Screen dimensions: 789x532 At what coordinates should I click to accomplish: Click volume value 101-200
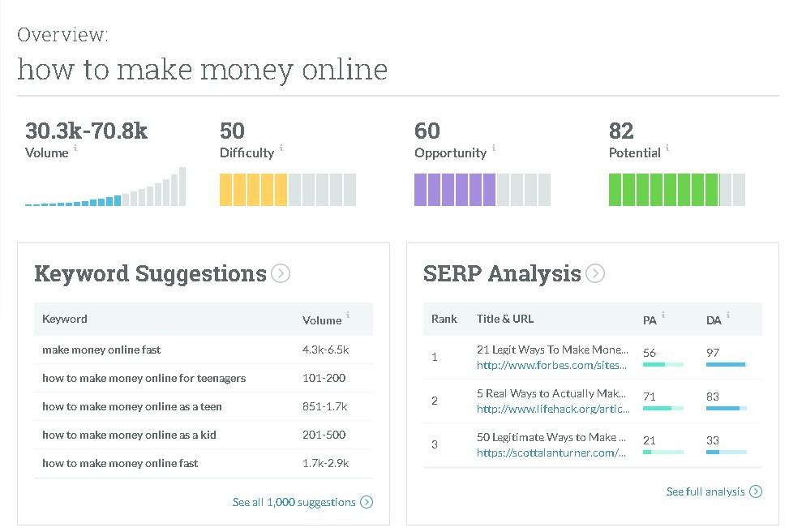pyautogui.click(x=324, y=378)
